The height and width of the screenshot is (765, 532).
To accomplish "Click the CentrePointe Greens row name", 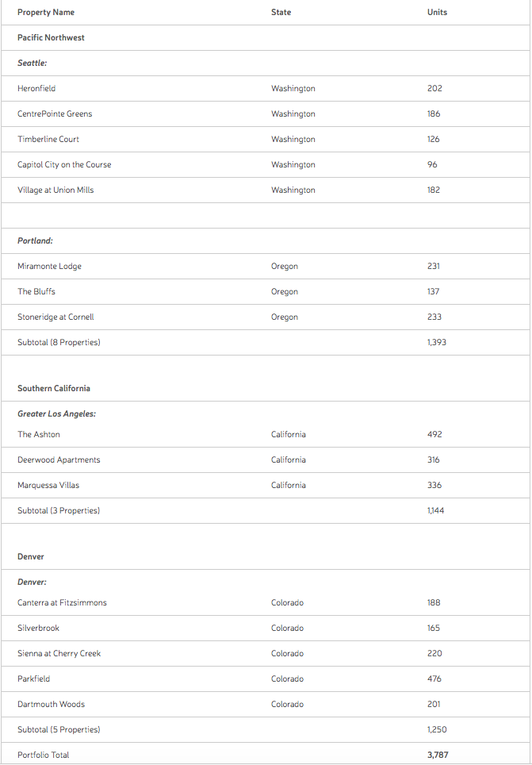I will click(x=55, y=114).
